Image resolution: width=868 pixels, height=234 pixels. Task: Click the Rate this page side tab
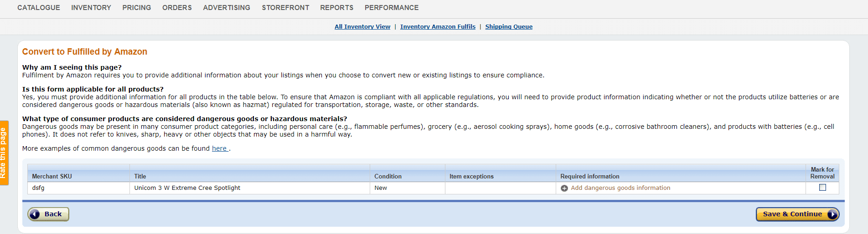click(4, 153)
